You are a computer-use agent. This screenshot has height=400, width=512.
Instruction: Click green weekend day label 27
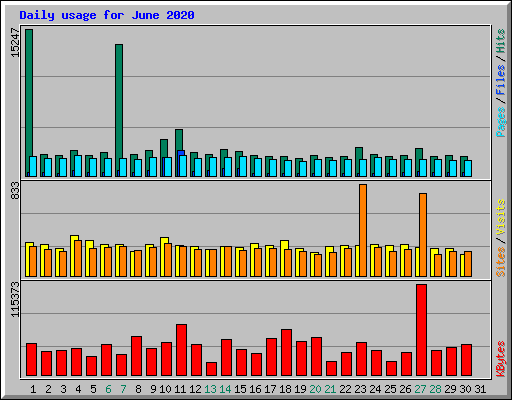[420, 389]
